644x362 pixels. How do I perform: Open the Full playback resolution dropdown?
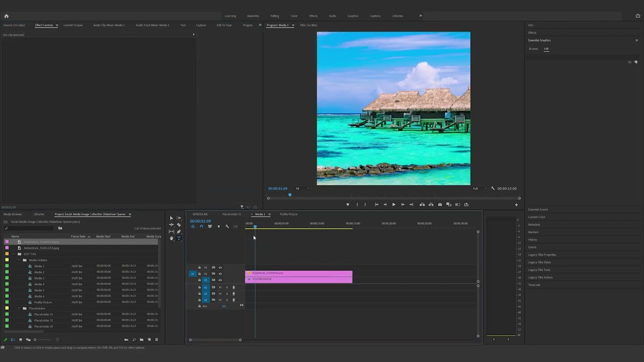[x=479, y=189]
